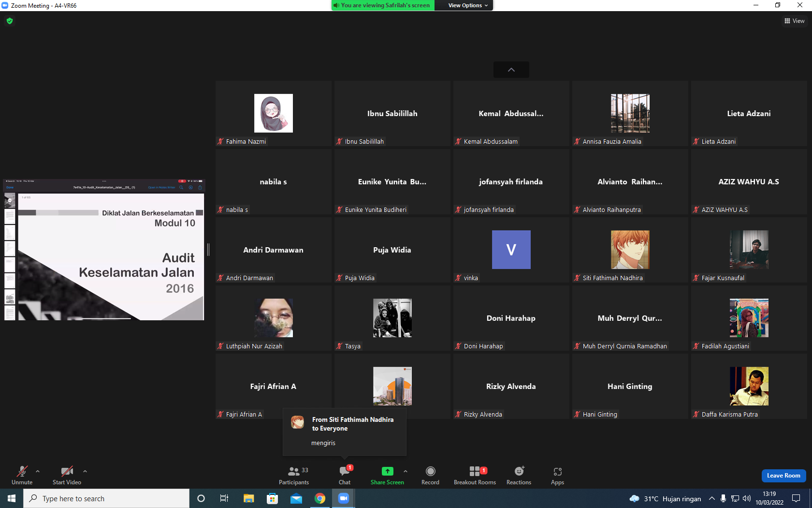The image size is (812, 508).
Task: Show hidden system tray icons
Action: (712, 498)
